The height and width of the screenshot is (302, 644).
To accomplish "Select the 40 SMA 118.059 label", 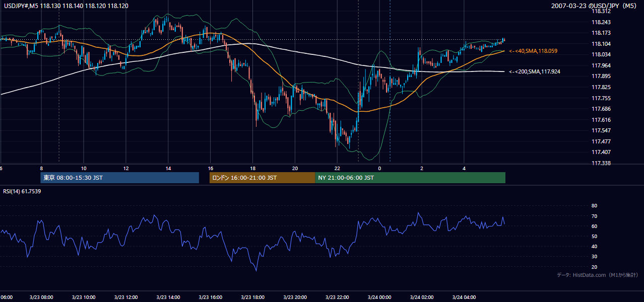I will point(533,51).
